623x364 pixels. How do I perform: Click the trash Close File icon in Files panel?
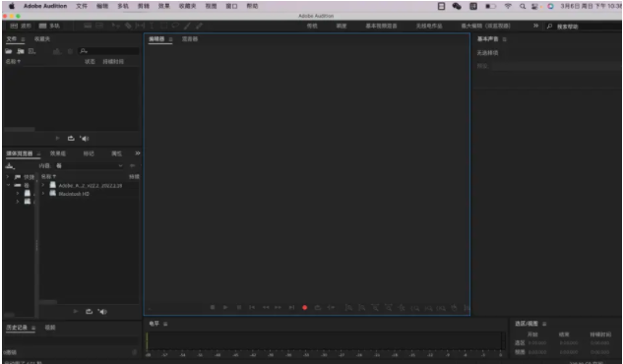click(70, 51)
